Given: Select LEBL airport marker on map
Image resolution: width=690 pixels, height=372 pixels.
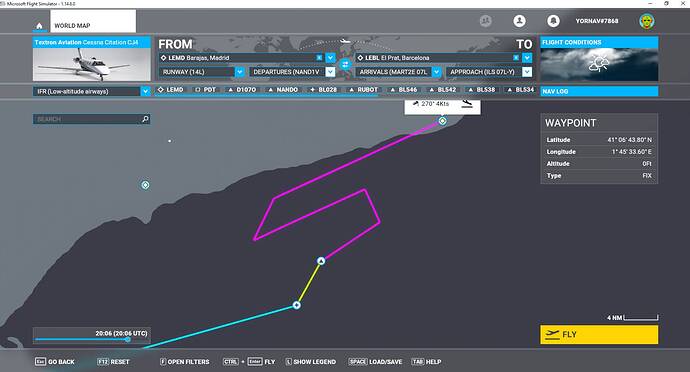Looking at the screenshot, I should 442,121.
